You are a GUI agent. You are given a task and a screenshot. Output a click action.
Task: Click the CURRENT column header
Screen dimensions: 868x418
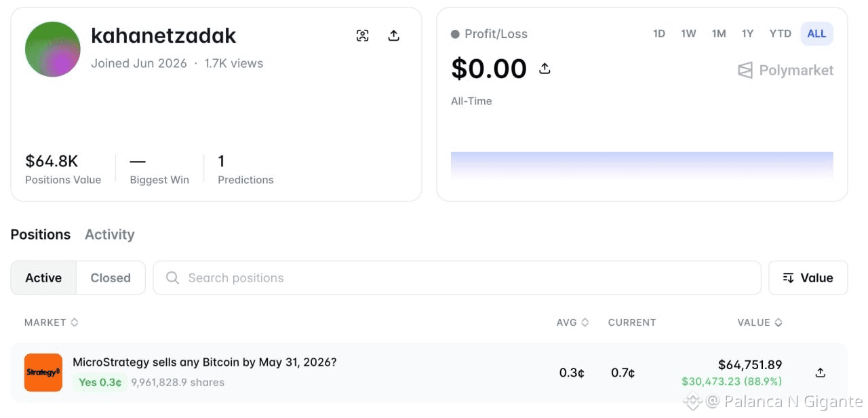click(x=632, y=322)
